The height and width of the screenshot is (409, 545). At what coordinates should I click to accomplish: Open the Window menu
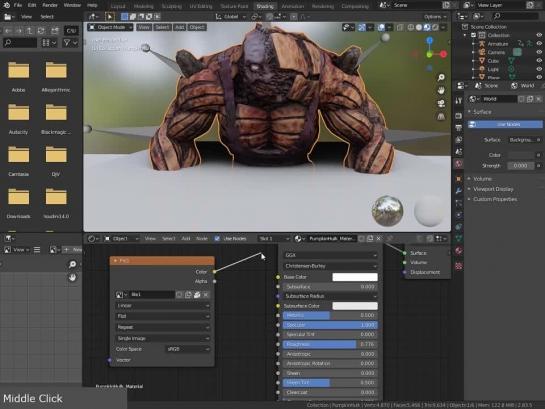click(x=72, y=5)
